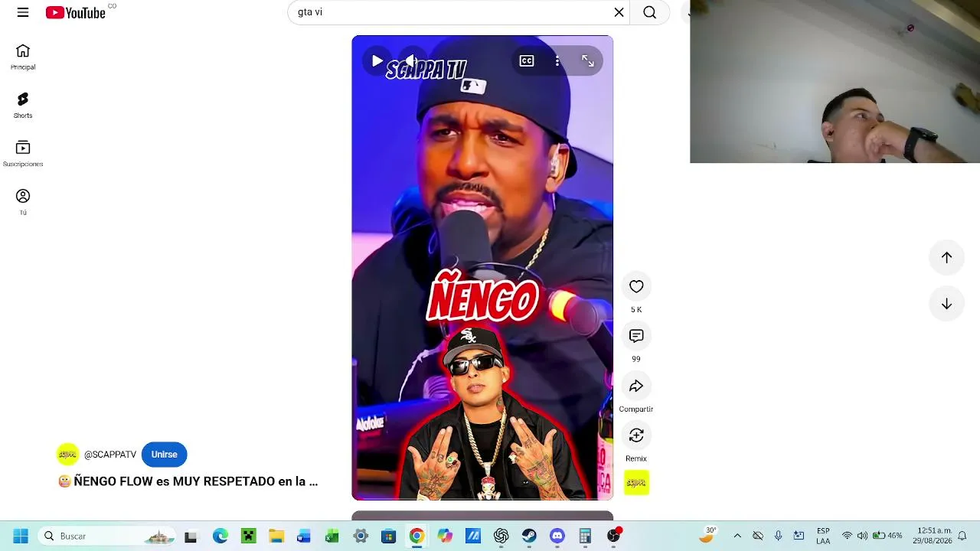The height and width of the screenshot is (551, 980).
Task: Open the YouTube hamburger guide menu
Action: [x=23, y=12]
